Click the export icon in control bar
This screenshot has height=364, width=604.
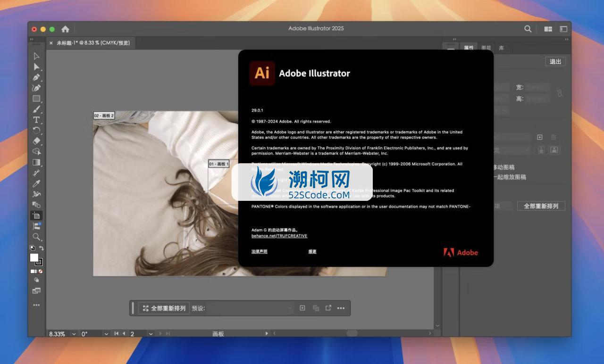tap(328, 308)
